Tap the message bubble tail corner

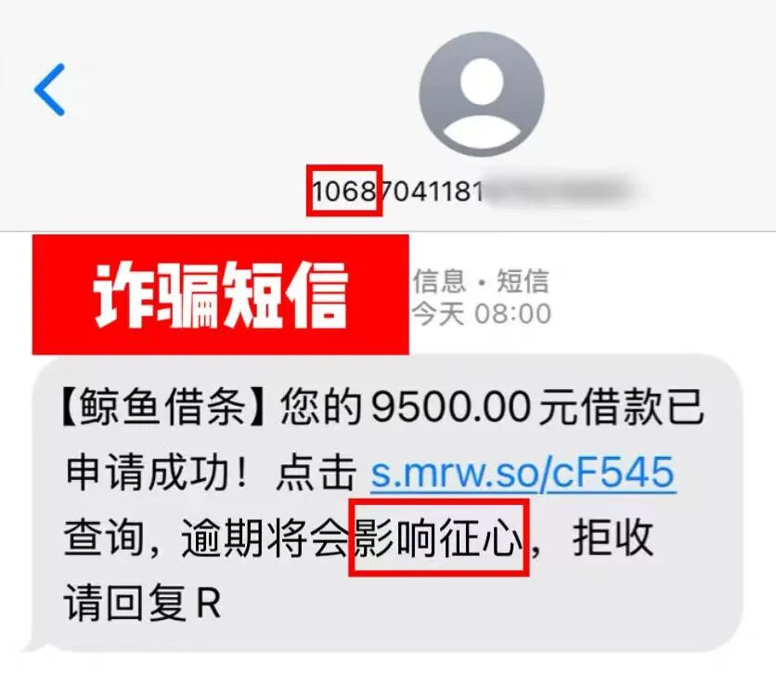pyautogui.click(x=34, y=642)
